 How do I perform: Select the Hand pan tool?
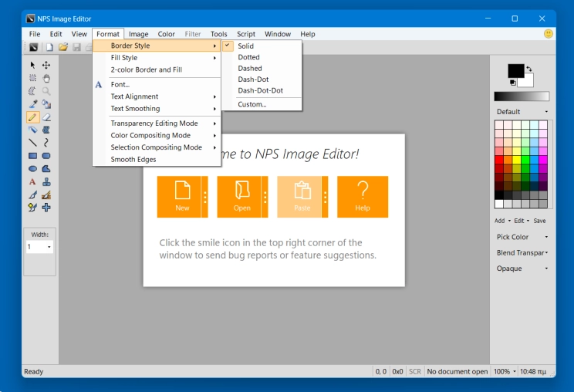tap(46, 78)
